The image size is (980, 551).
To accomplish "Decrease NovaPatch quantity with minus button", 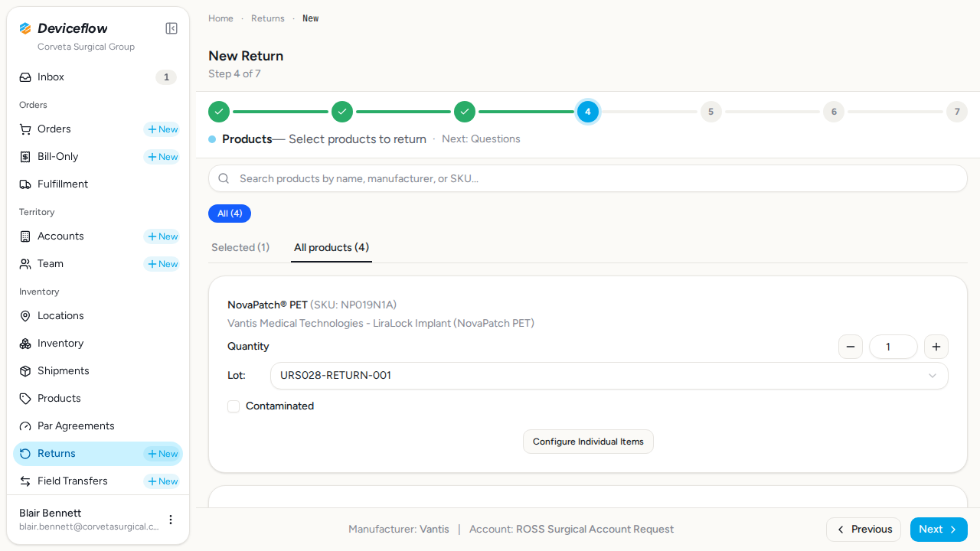I will (851, 347).
